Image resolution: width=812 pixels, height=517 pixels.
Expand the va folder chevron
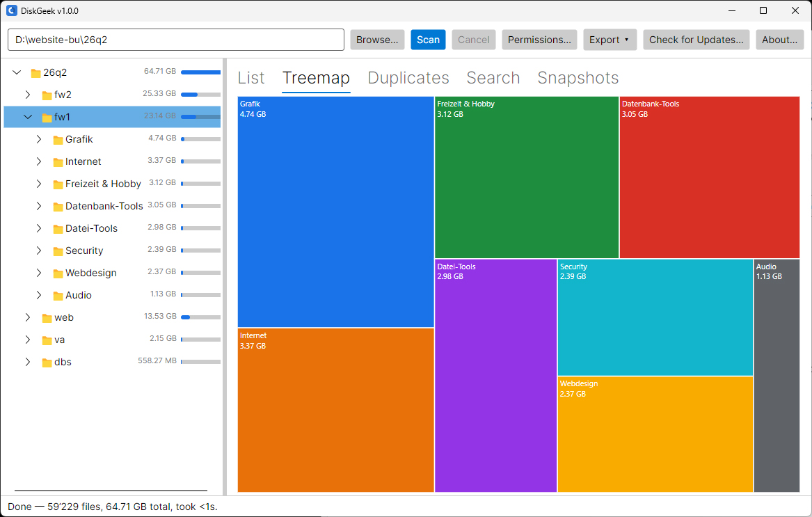click(x=28, y=340)
